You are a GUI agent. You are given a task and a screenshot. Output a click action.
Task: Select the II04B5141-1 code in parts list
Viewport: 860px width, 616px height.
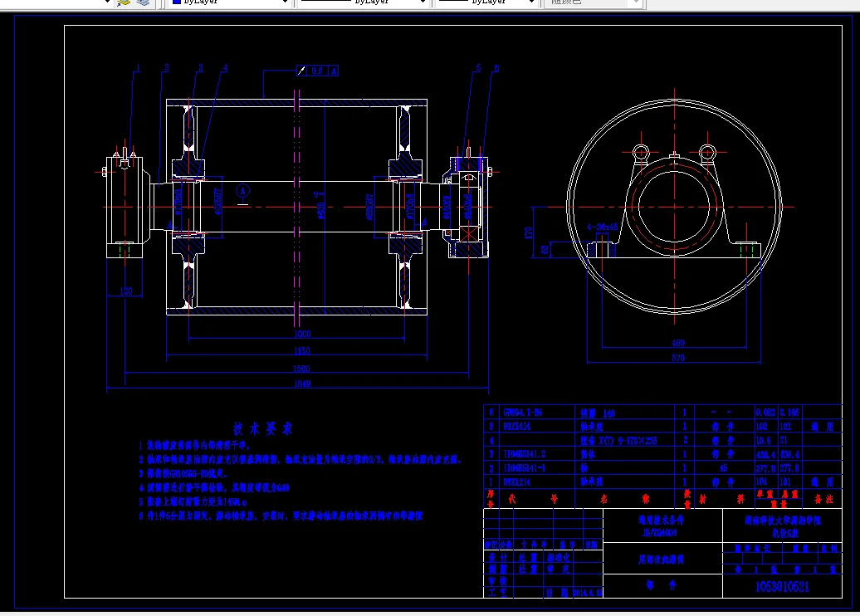point(525,468)
